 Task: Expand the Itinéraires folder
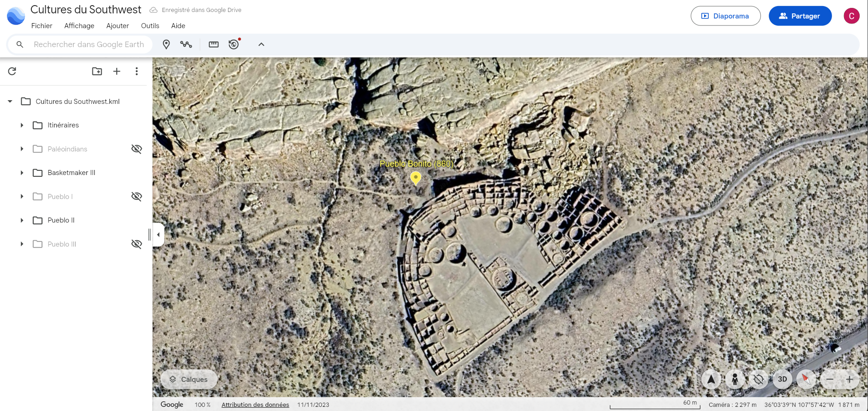(22, 125)
